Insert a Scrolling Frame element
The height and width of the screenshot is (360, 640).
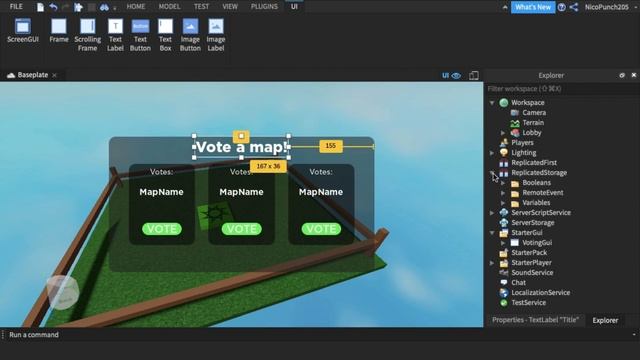(x=87, y=35)
